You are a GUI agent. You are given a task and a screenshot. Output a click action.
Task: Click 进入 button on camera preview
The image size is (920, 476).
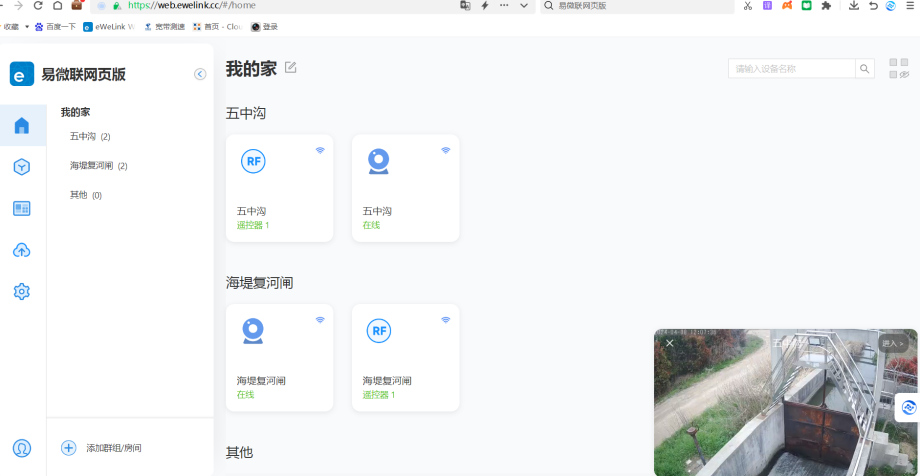(x=893, y=343)
